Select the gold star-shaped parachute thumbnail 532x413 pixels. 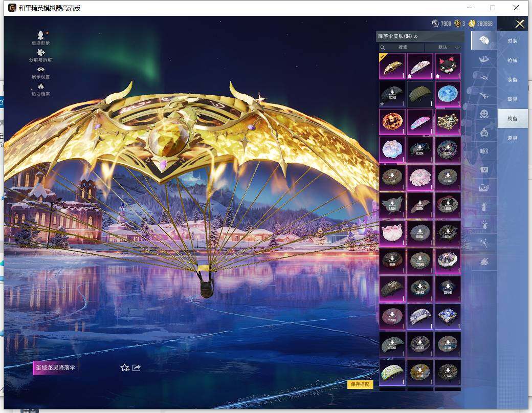point(448,122)
